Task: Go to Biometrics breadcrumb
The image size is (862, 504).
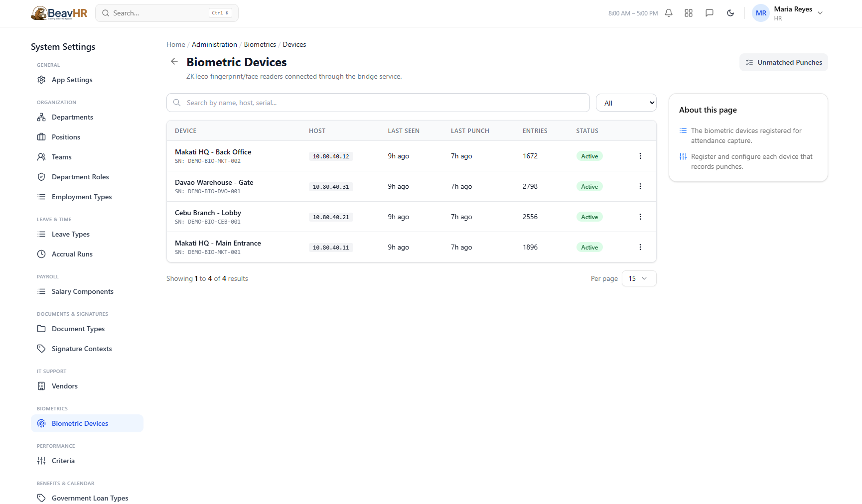Action: (x=260, y=44)
